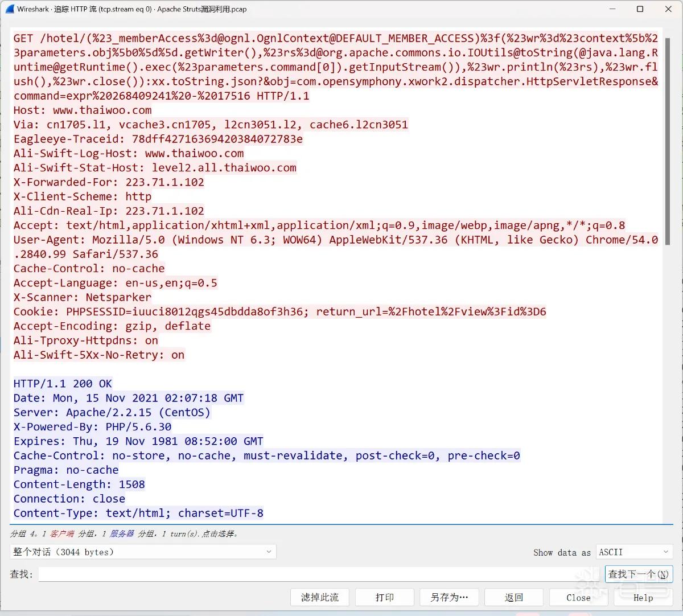
Task: Click the Expires: Thu, 19 Nov 1981 line
Action: 138,441
